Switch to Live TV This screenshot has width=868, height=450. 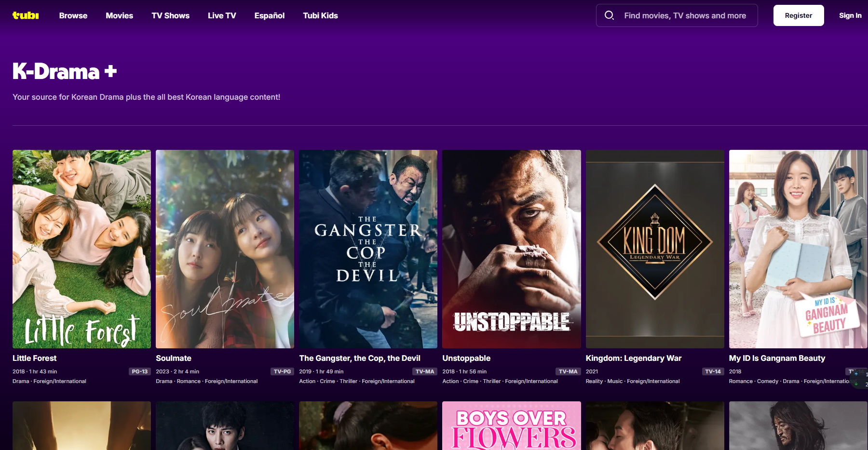[222, 15]
